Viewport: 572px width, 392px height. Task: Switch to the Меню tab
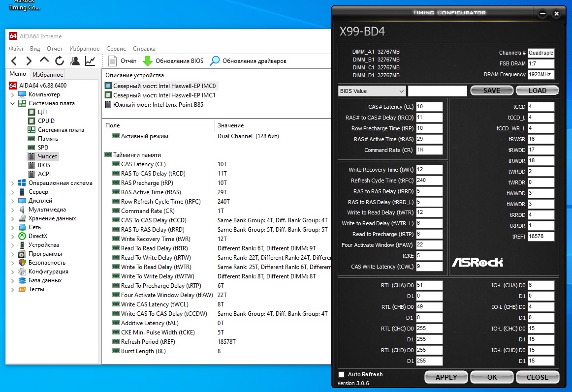18,74
